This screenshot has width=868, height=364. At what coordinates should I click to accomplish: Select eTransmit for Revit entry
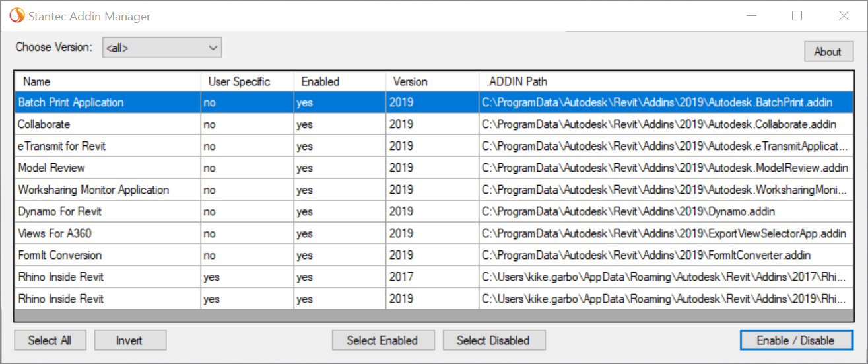(61, 146)
